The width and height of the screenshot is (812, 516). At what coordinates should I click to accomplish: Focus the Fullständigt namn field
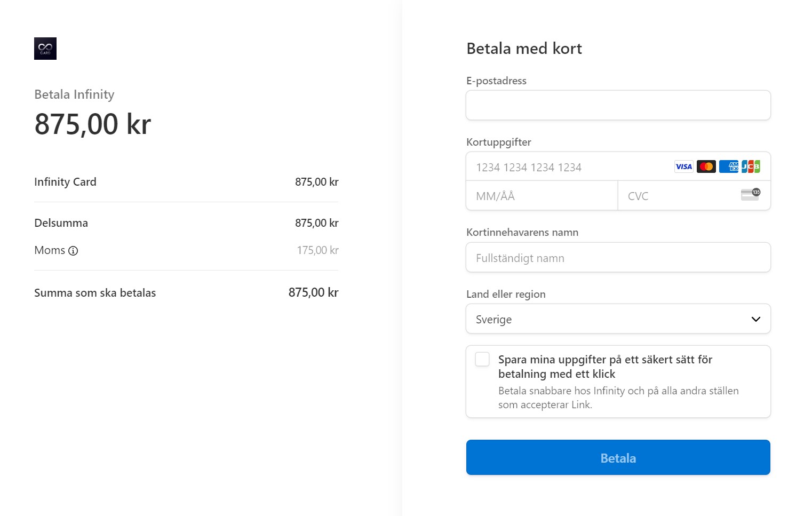618,258
